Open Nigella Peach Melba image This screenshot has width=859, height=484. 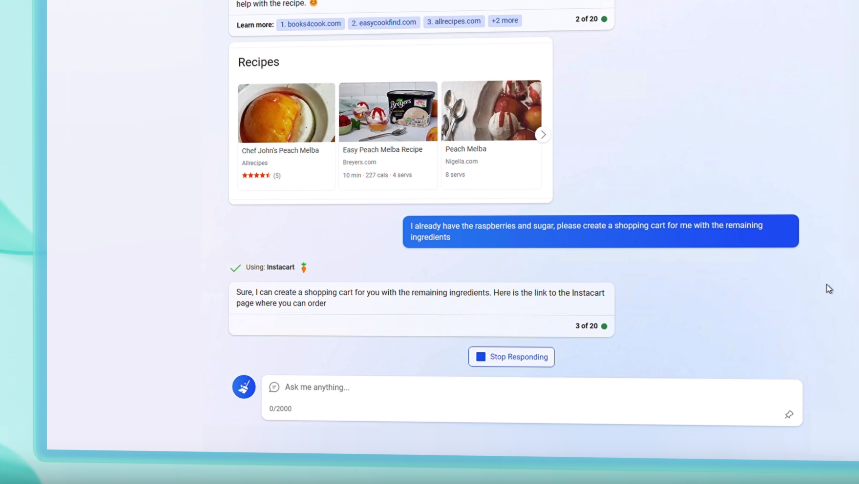[x=491, y=111]
